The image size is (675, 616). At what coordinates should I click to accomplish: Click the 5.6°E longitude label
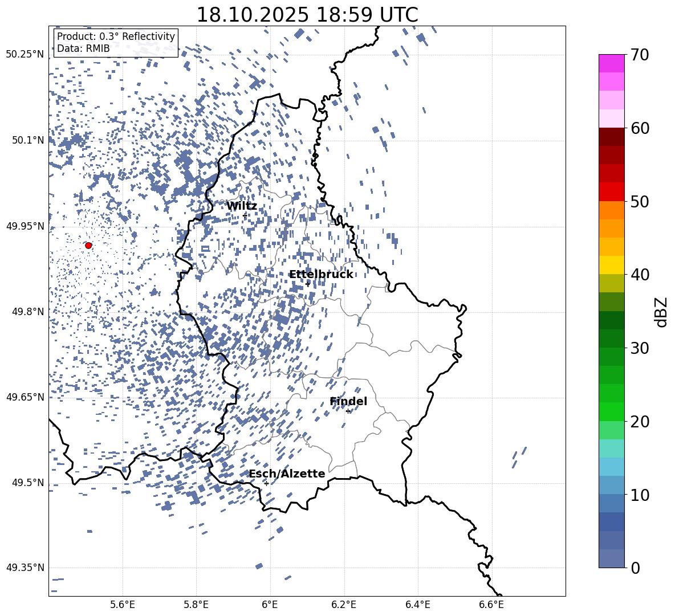point(123,605)
